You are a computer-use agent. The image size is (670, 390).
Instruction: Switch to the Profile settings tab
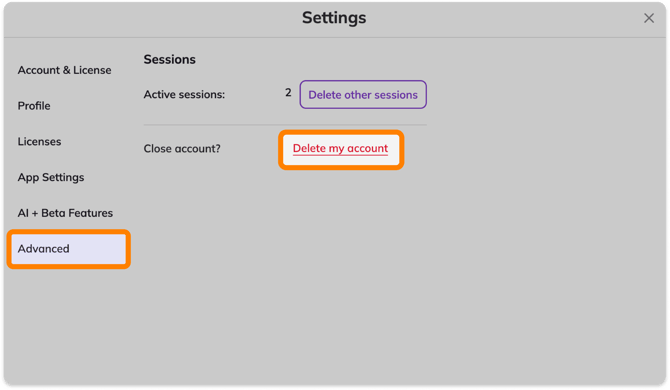pos(34,106)
